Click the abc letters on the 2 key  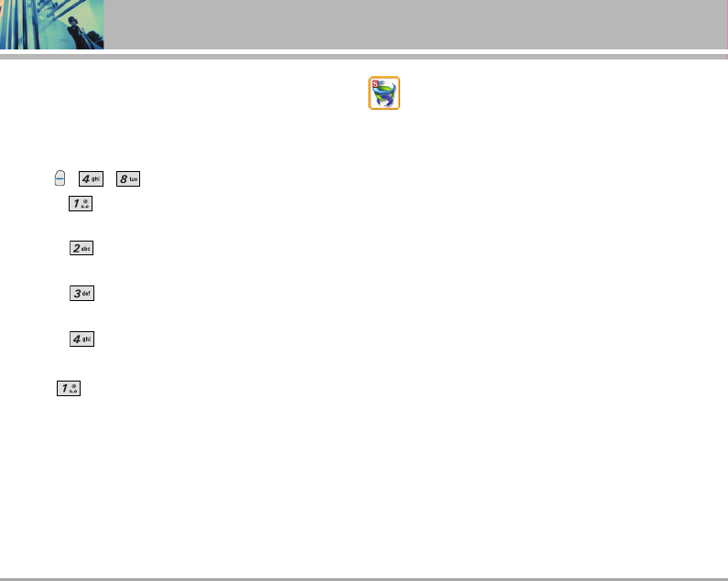coord(86,249)
